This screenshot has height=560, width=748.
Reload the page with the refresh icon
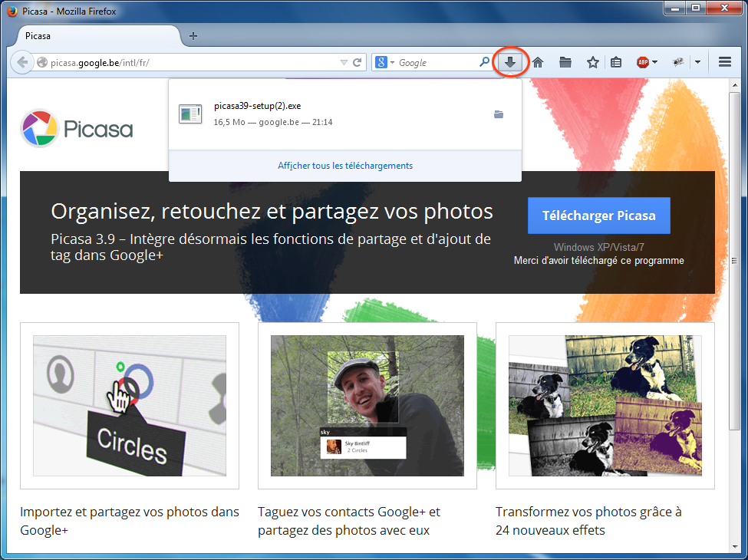click(357, 62)
